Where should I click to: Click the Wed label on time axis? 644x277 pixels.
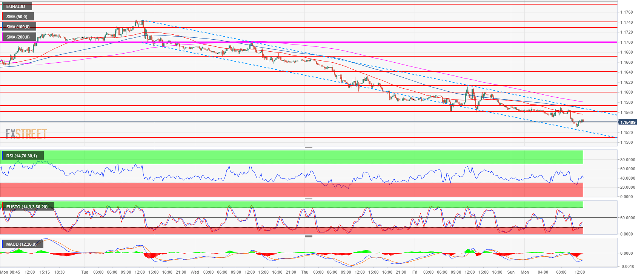coord(195,272)
